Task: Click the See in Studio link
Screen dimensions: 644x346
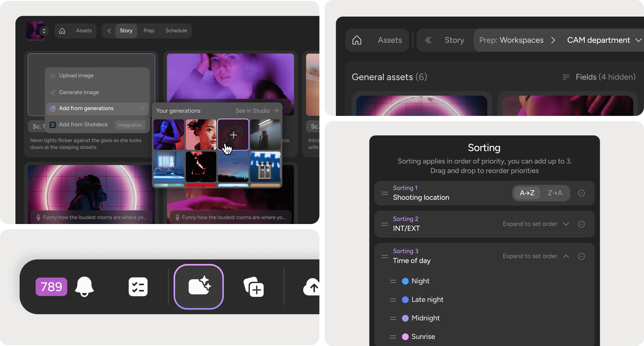Action: click(256, 111)
